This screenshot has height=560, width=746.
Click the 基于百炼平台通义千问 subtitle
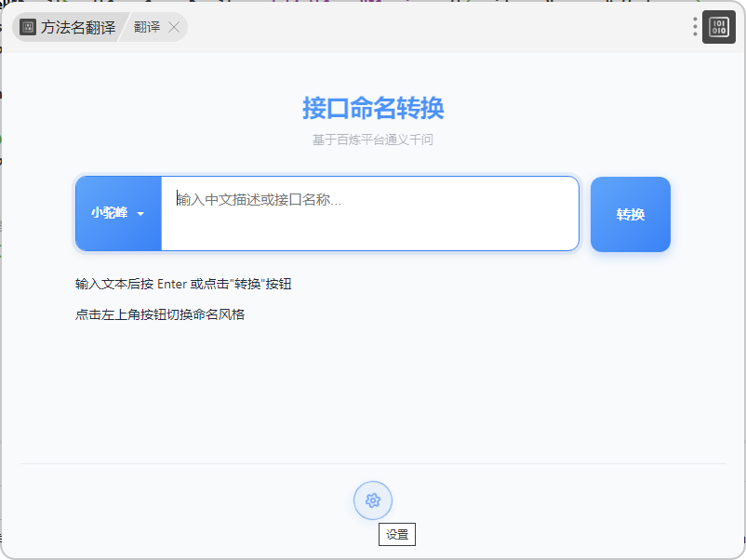373,140
